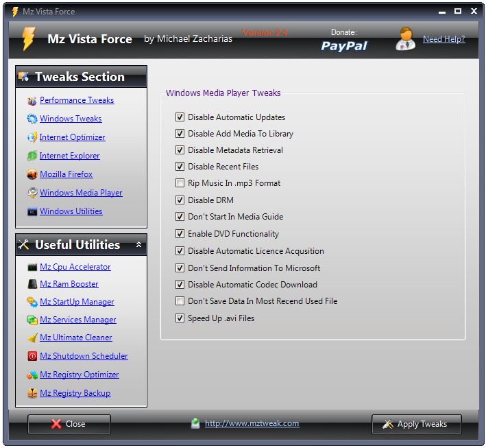Toggle the Disable DRM checkbox
Screen dimensions: 486x448
180,200
